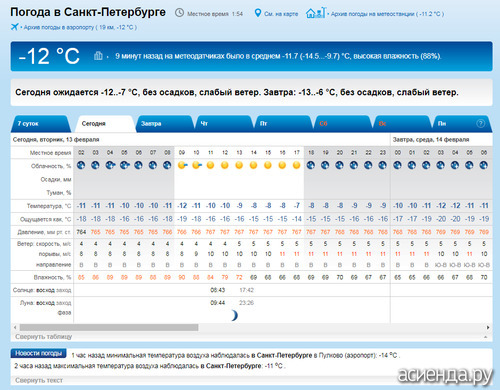Click today's 08 hour cloudiness icon
Image resolution: width=500 pixels, height=390 pixels.
(167, 165)
